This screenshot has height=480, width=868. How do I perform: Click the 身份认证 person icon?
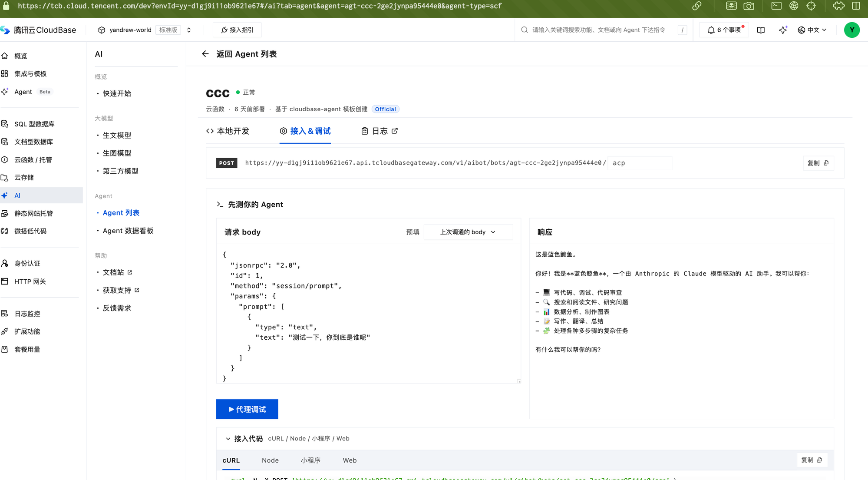click(5, 263)
